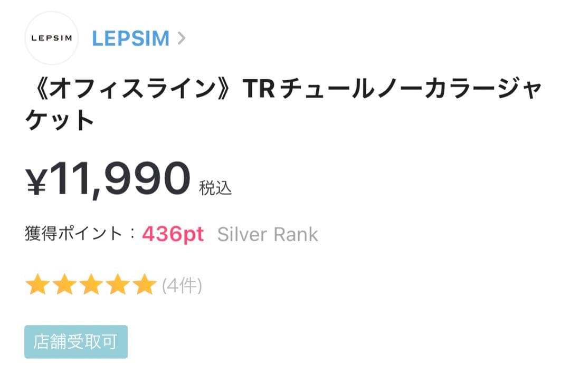Click the ¥11,990 price display
The height and width of the screenshot is (392, 570).
click(107, 178)
